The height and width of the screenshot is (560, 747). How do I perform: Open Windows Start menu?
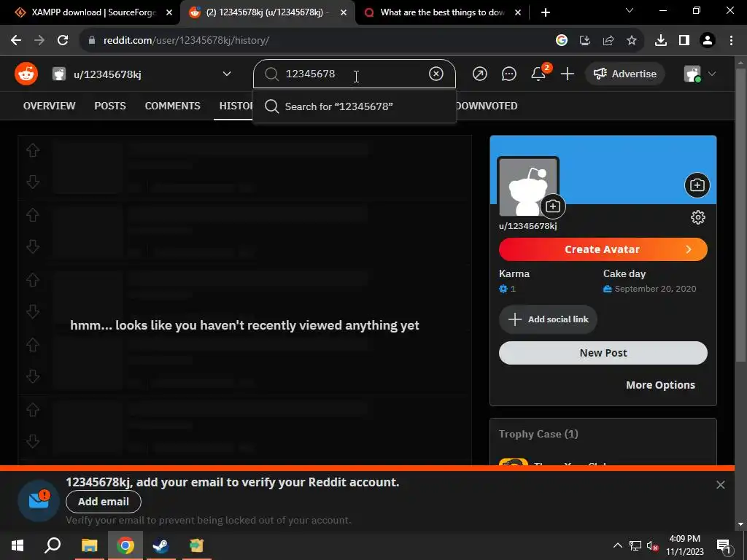pyautogui.click(x=18, y=545)
